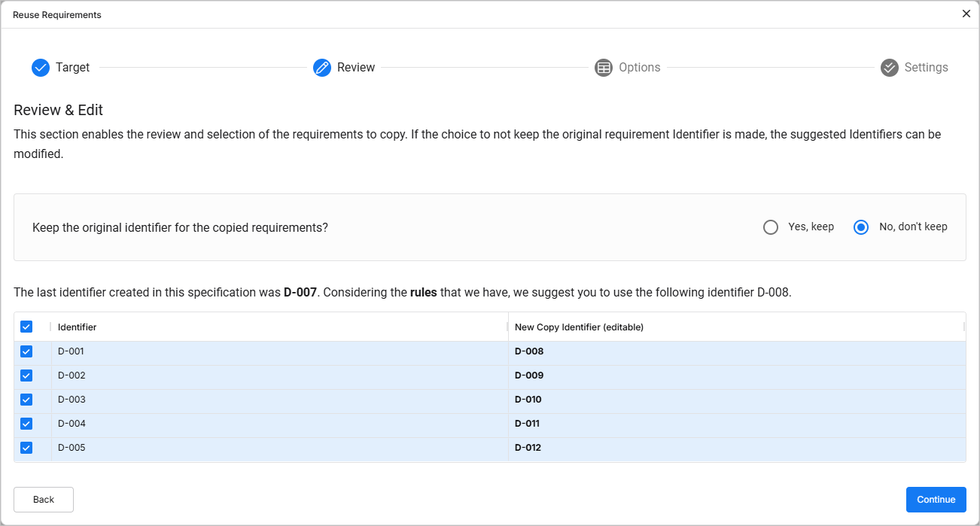
Task: Toggle the select-all header checkbox
Action: tap(26, 327)
